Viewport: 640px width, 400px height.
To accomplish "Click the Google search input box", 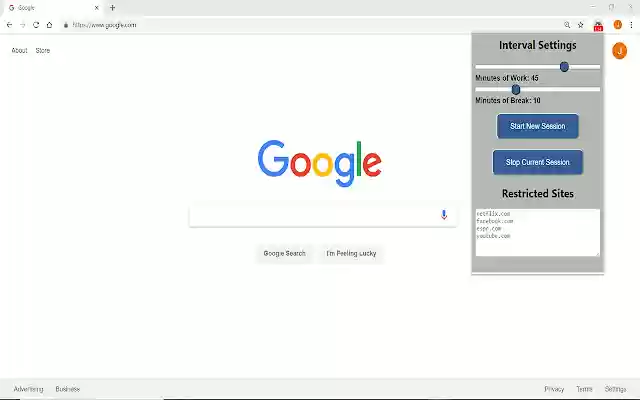I will [322, 215].
